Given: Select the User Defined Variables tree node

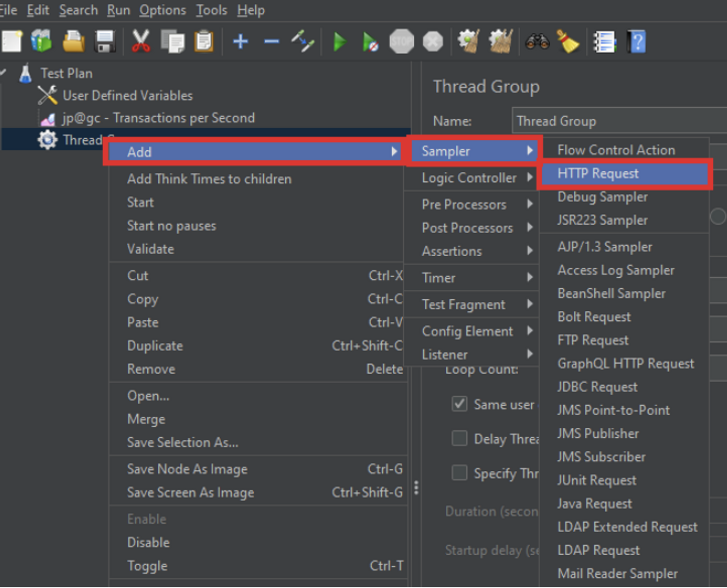Looking at the screenshot, I should pyautogui.click(x=127, y=96).
